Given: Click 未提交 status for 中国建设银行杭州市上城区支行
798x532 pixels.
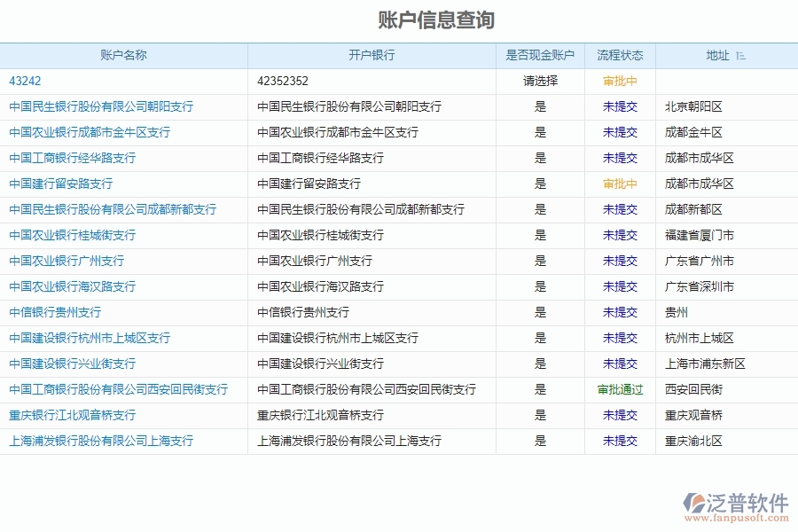Looking at the screenshot, I should point(619,338).
